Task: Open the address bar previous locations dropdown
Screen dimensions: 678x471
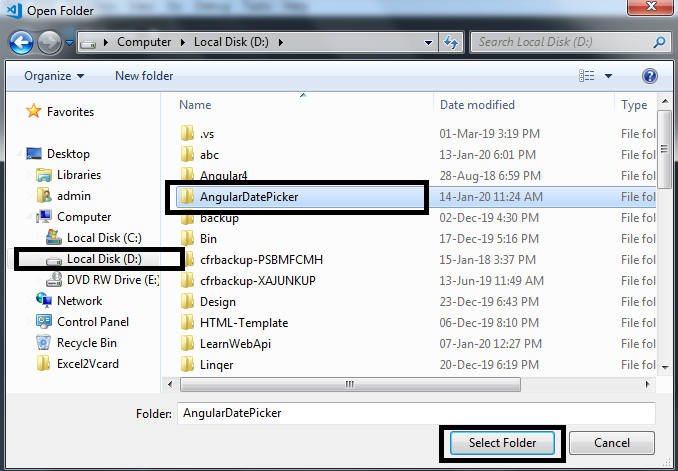Action: [x=428, y=42]
